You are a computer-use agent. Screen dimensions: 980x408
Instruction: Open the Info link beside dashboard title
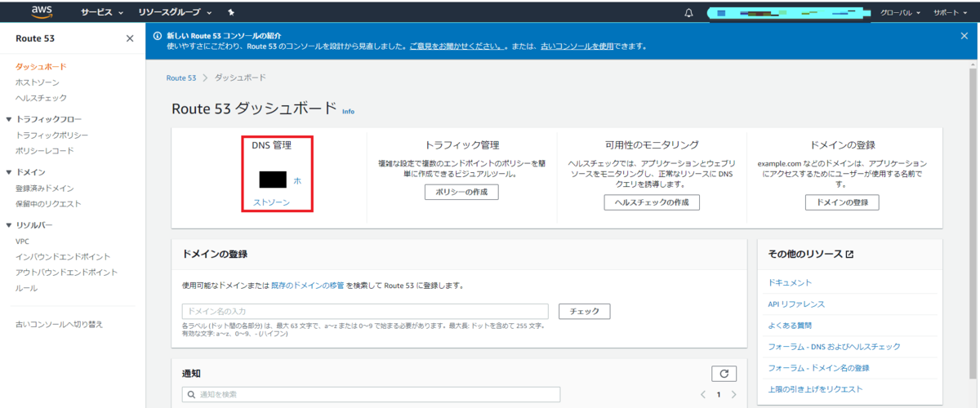coord(348,111)
